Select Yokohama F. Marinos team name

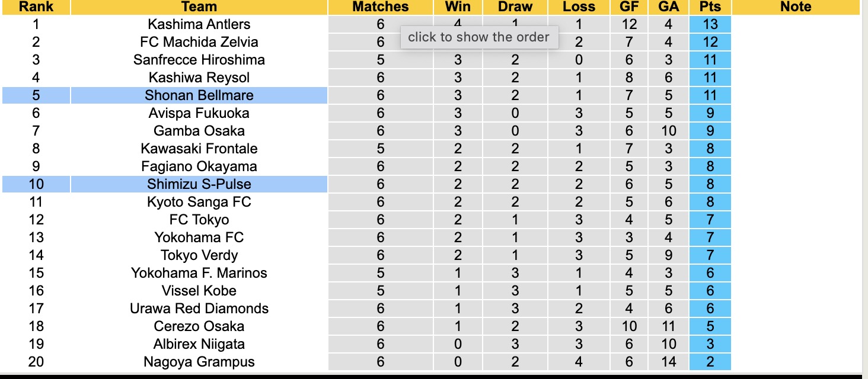coord(199,273)
